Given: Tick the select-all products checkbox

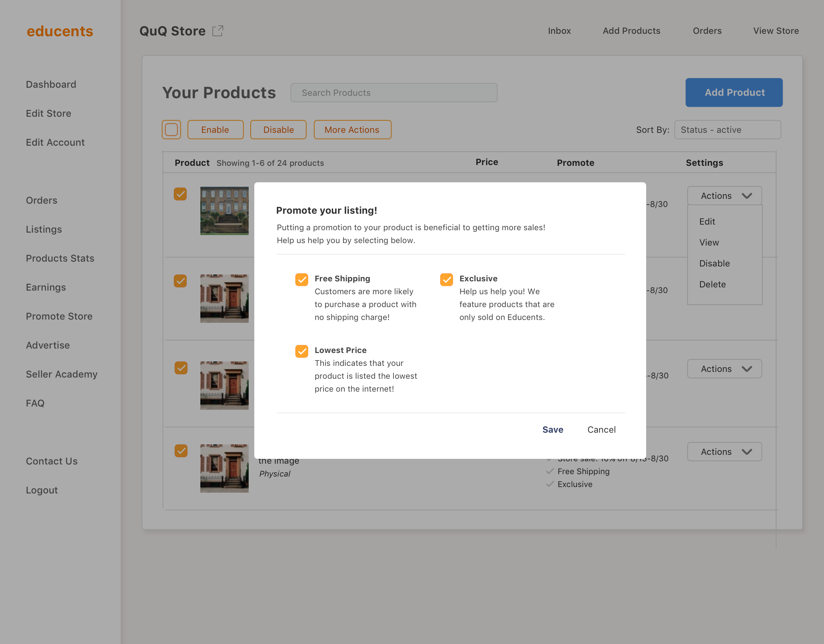Looking at the screenshot, I should click(x=171, y=130).
